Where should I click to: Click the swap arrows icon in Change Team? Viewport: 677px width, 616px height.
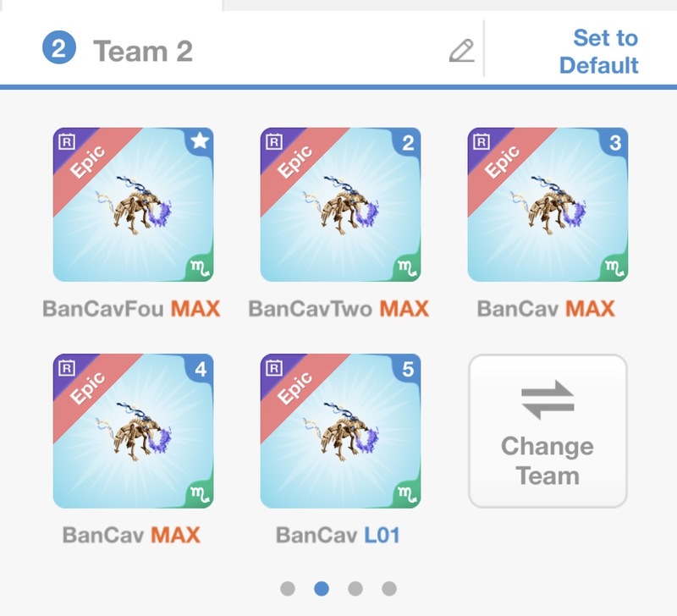(x=548, y=399)
